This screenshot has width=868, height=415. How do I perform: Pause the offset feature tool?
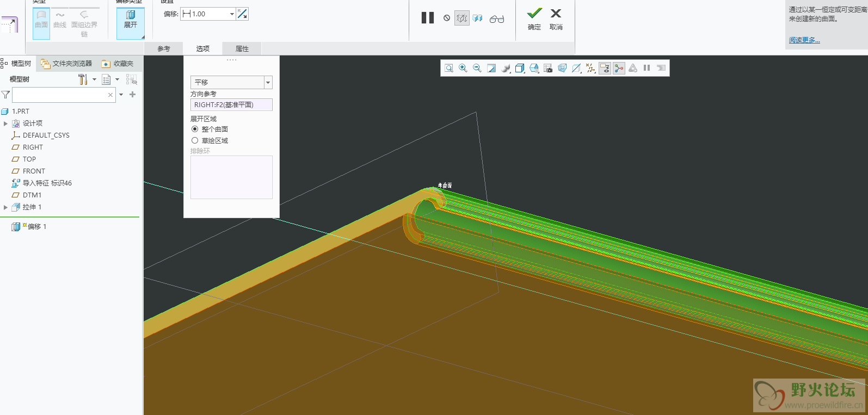point(428,18)
